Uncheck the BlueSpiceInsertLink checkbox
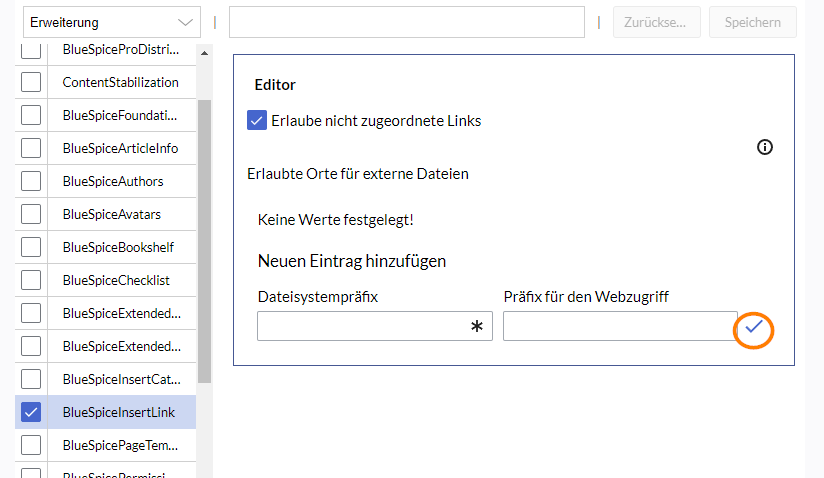824x478 pixels. tap(31, 412)
